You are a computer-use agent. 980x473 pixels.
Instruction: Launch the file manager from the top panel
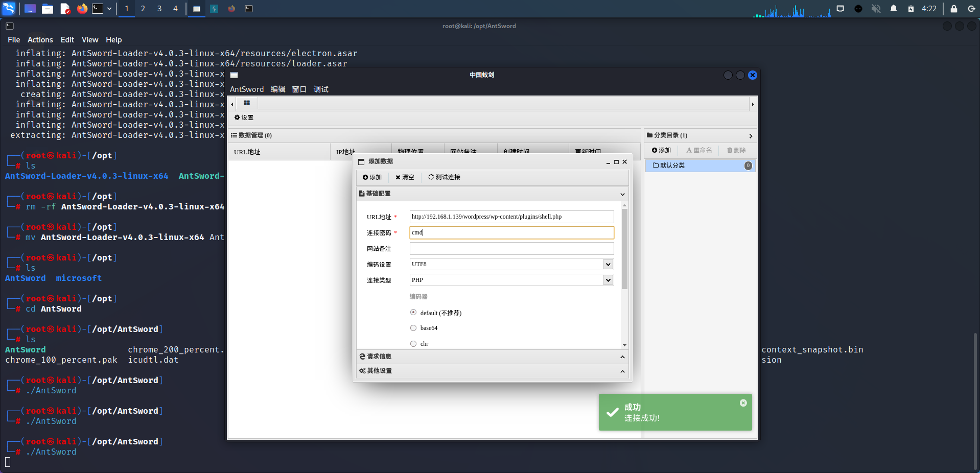click(x=48, y=9)
